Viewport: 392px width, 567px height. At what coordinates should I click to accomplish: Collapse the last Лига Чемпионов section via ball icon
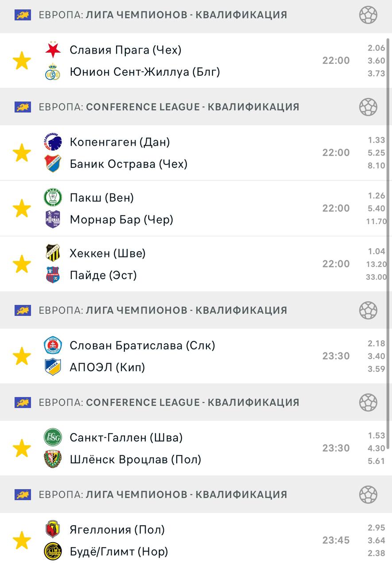pyautogui.click(x=368, y=494)
